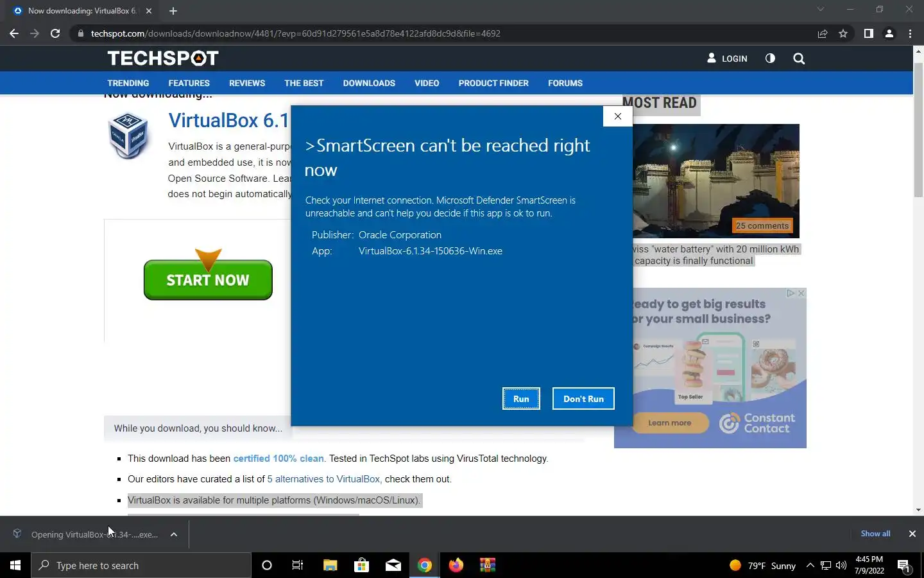The image size is (924, 578).
Task: Open the tab search chevron in title bar
Action: [x=820, y=10]
